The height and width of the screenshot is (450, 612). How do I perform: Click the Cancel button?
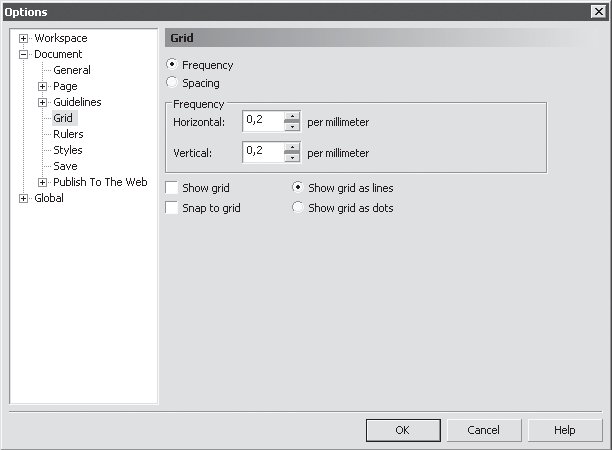(x=484, y=430)
